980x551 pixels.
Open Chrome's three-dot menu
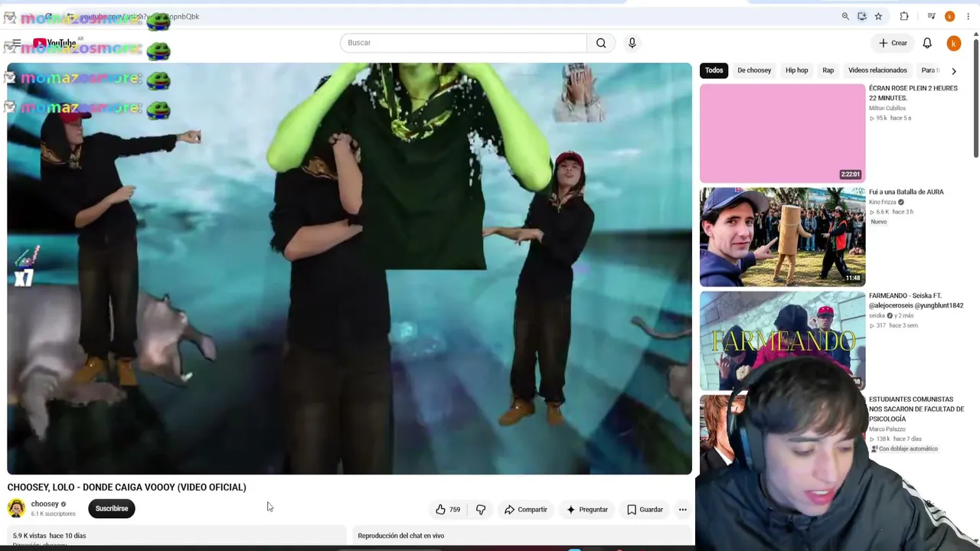pyautogui.click(x=968, y=17)
